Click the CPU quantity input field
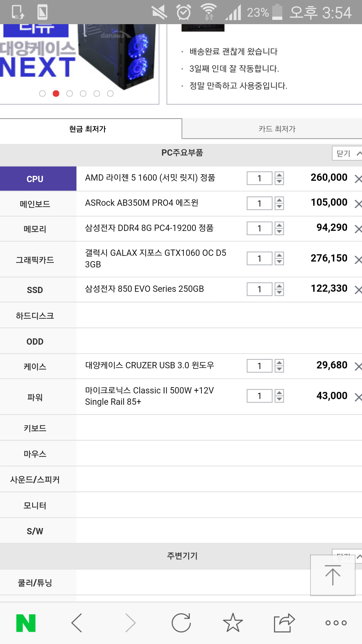 pyautogui.click(x=260, y=178)
